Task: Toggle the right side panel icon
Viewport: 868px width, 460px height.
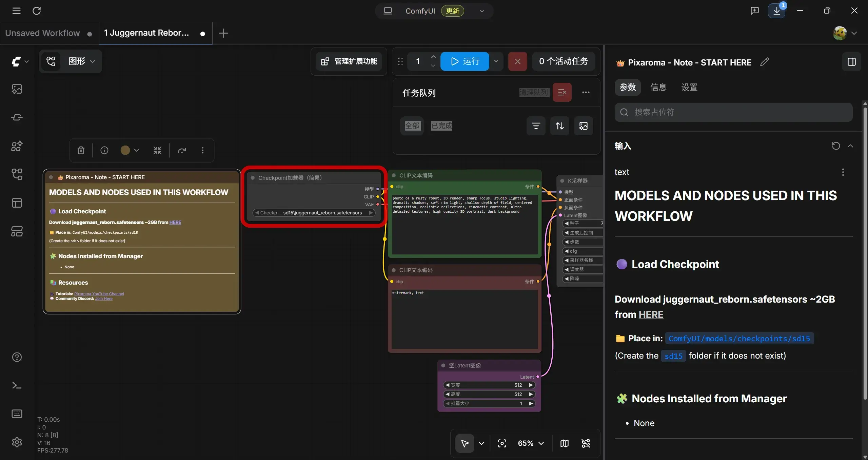Action: pyautogui.click(x=852, y=62)
